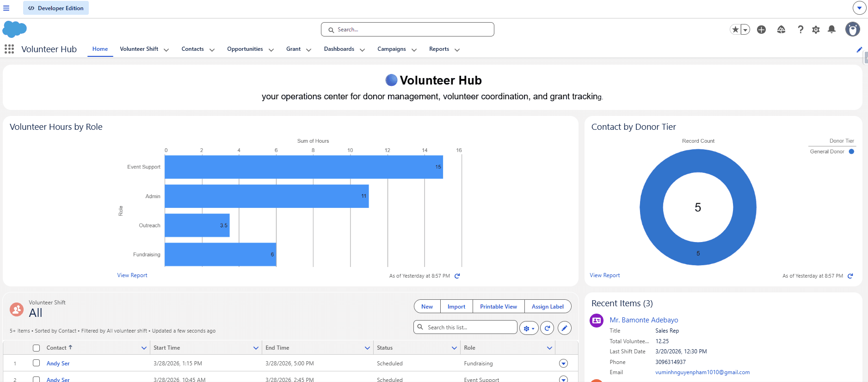Image resolution: width=868 pixels, height=382 pixels.
Task: Check the Fundraising shift row checkbox
Action: click(37, 363)
